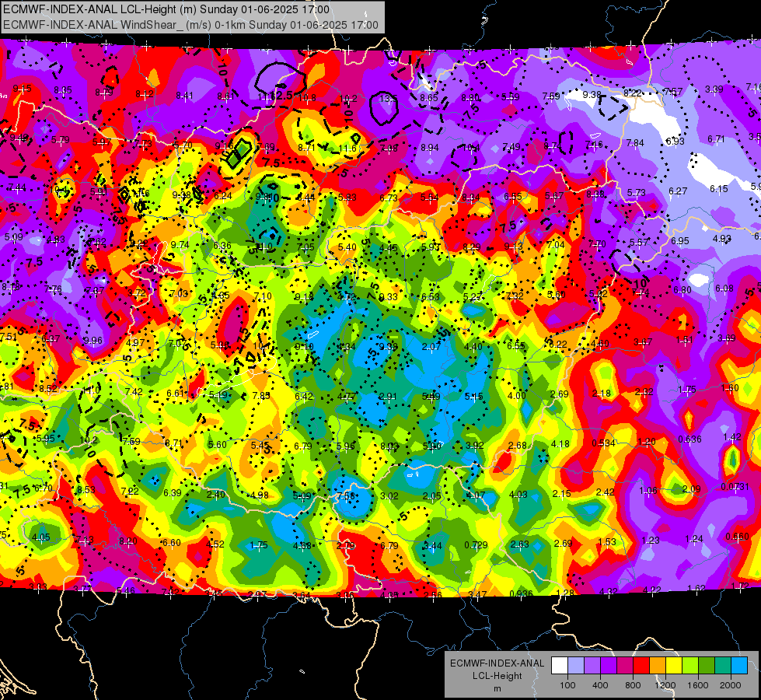Click the LCL-Height title line in header
761x700 pixels.
(166, 9)
